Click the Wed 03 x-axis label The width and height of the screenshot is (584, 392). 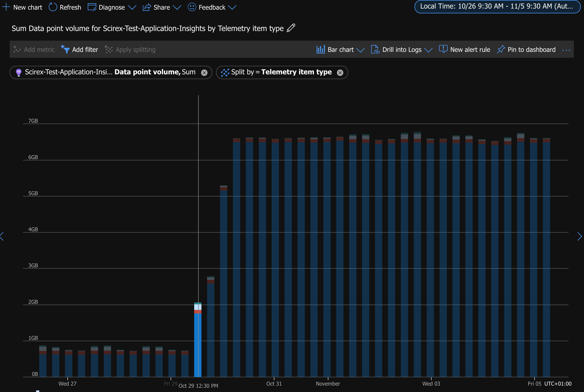(431, 383)
